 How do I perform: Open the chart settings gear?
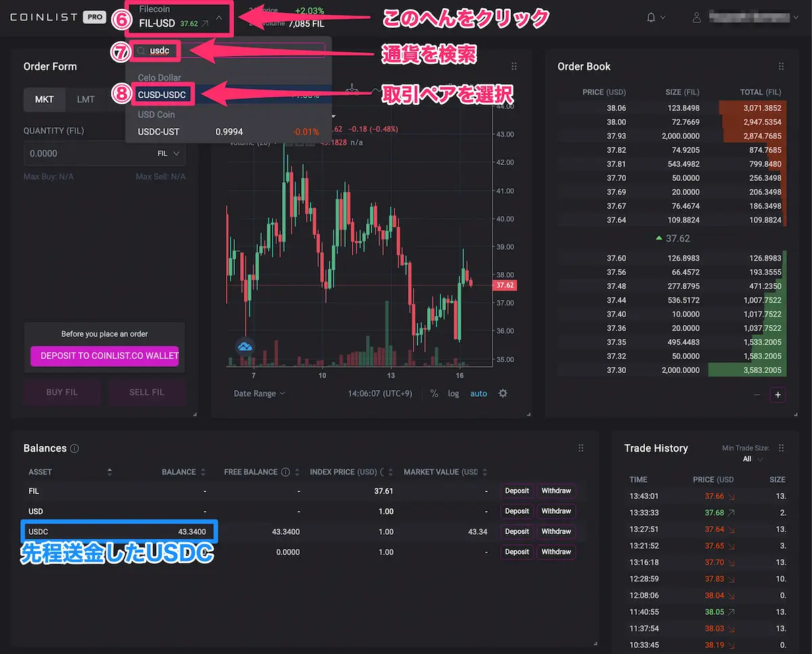click(x=503, y=393)
